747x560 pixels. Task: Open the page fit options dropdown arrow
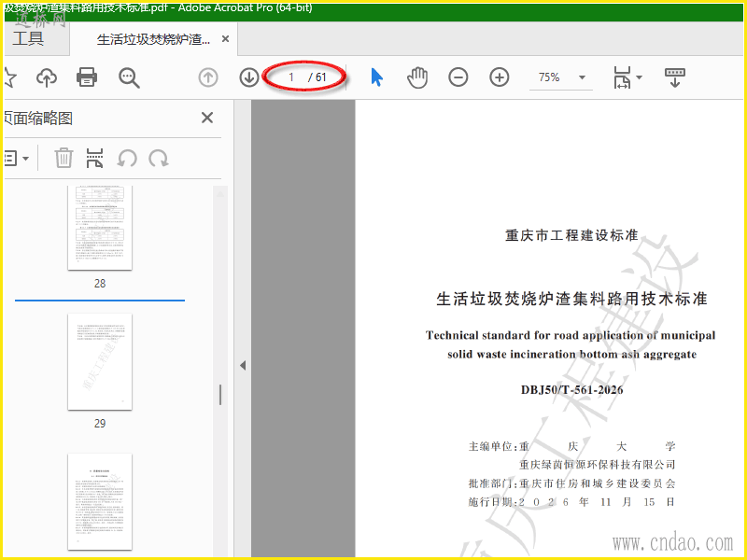[x=640, y=77]
